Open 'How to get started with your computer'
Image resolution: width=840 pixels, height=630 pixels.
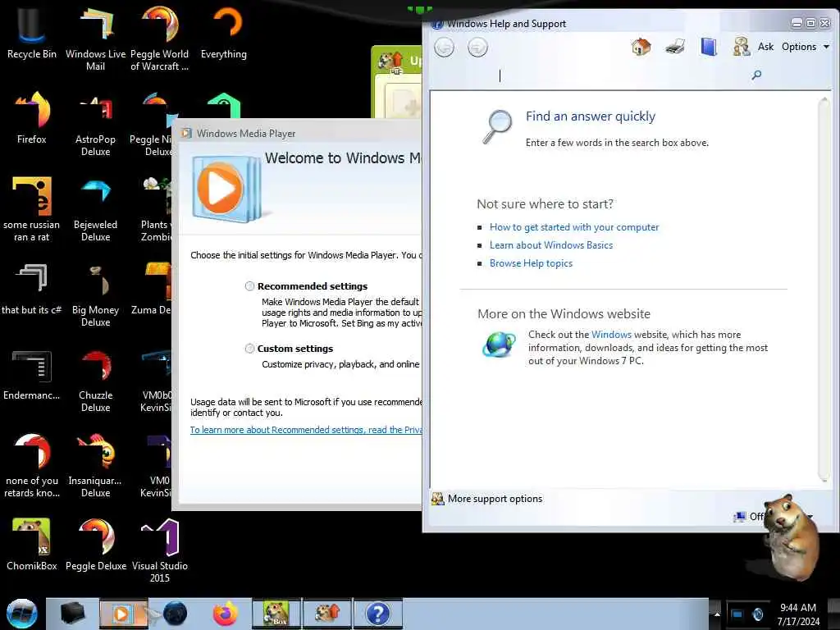pyautogui.click(x=573, y=227)
